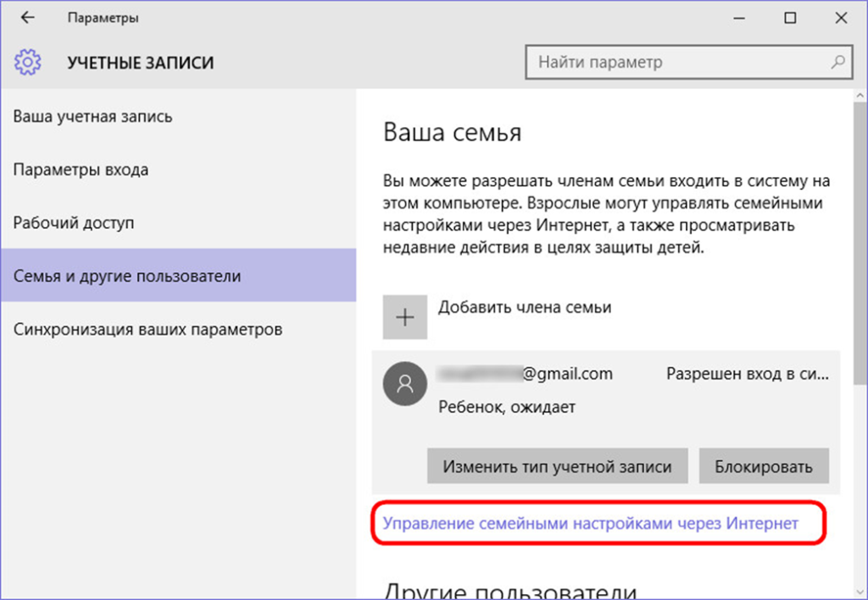Open 'Управление семейными настройками через Интернет' link
Screen dimensions: 868x600
point(591,523)
